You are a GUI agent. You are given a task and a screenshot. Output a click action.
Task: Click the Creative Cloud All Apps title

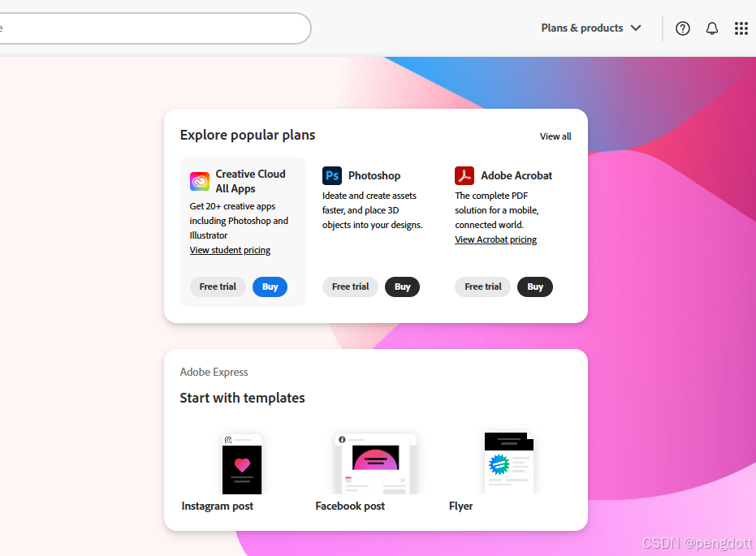250,181
